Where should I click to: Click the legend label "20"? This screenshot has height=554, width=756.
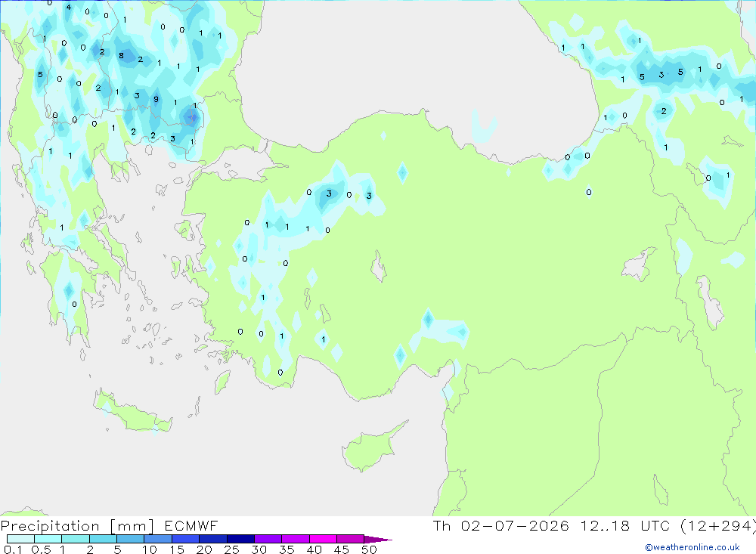[204, 549]
